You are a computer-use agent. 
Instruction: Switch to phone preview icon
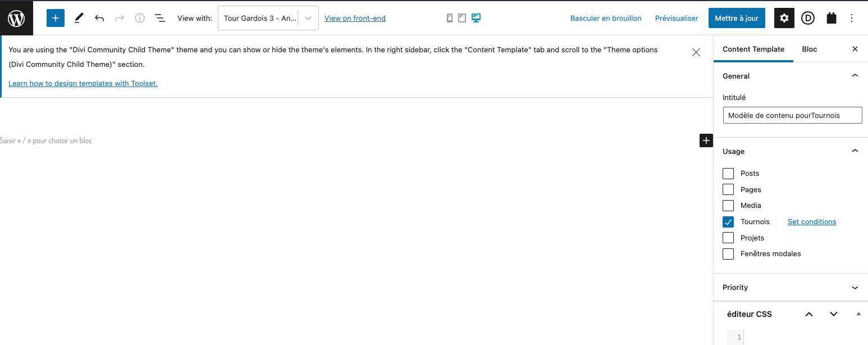tap(450, 18)
